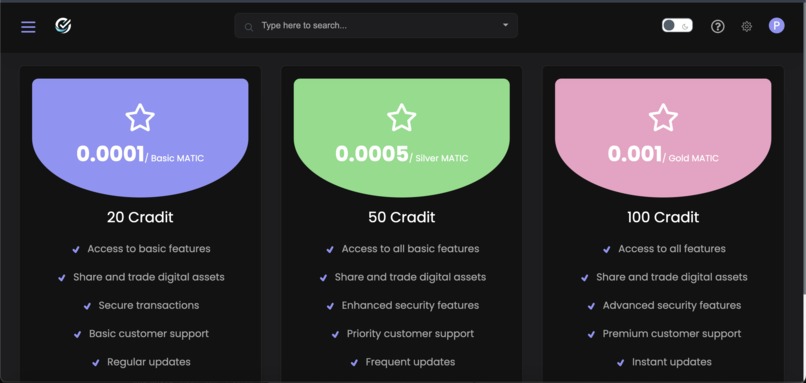Click the 0.0005 price value

(x=372, y=154)
